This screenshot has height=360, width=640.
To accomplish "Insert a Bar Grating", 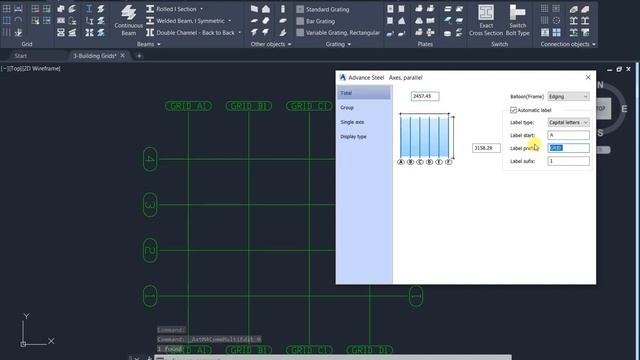I will tap(316, 21).
